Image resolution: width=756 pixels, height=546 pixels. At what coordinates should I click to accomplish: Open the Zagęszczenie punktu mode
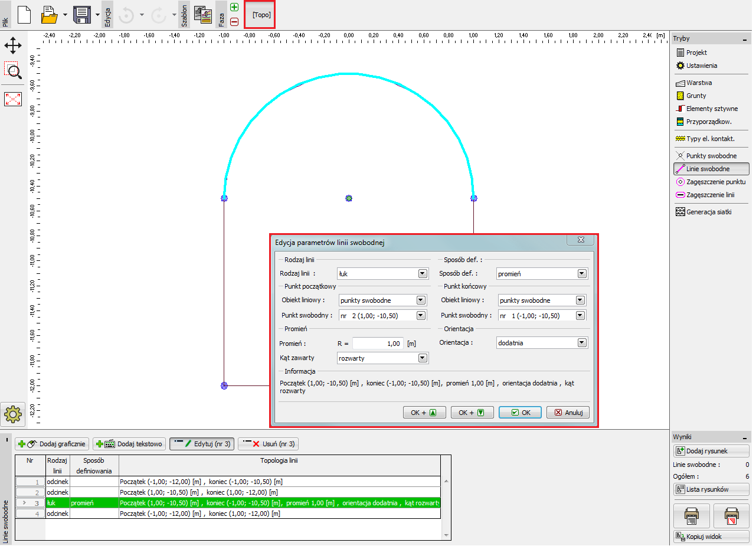[x=711, y=182]
